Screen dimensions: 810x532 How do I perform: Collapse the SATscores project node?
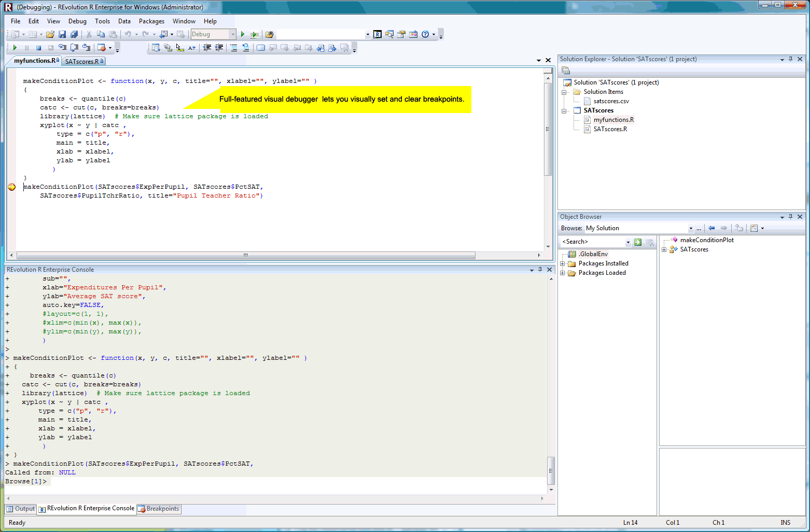564,111
